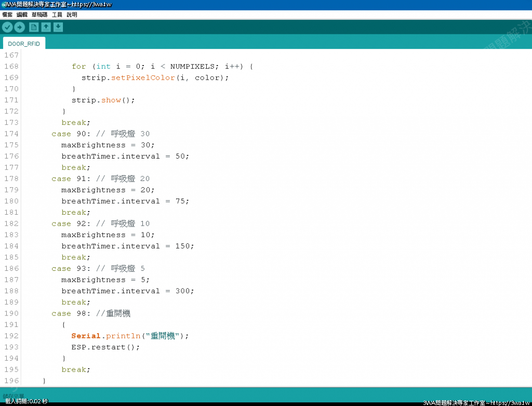This screenshot has width=532, height=406.
Task: Select the DOOR_RFID sketch tab
Action: [x=24, y=44]
